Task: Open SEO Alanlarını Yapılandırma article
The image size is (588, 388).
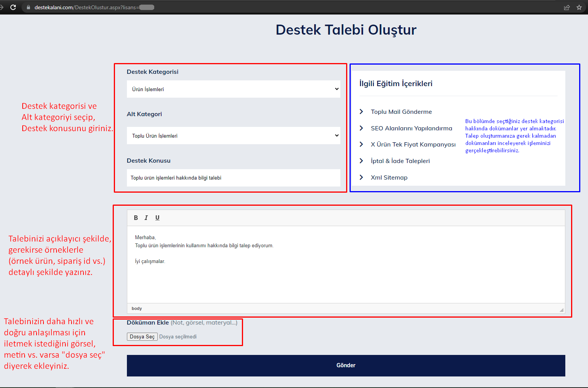Action: pos(411,128)
